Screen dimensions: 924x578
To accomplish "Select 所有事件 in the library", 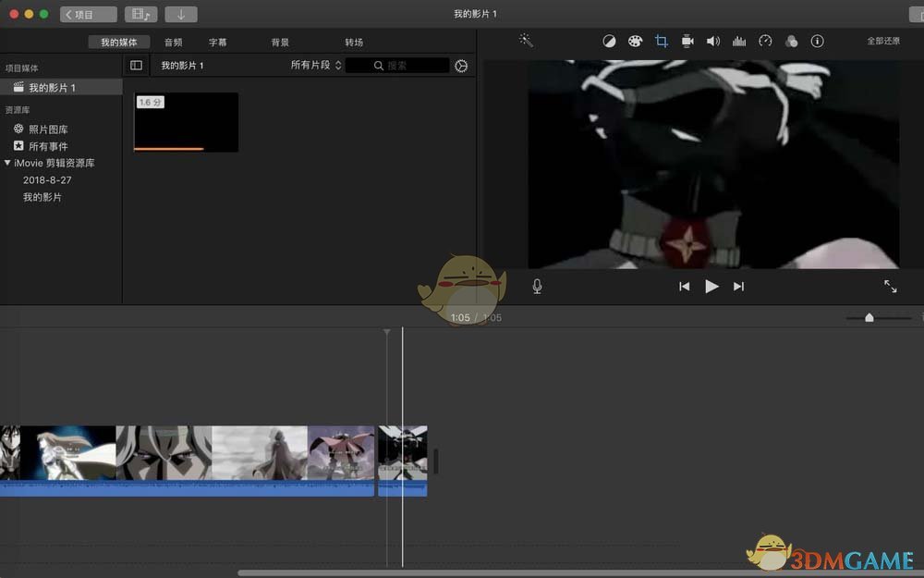I will coord(48,146).
